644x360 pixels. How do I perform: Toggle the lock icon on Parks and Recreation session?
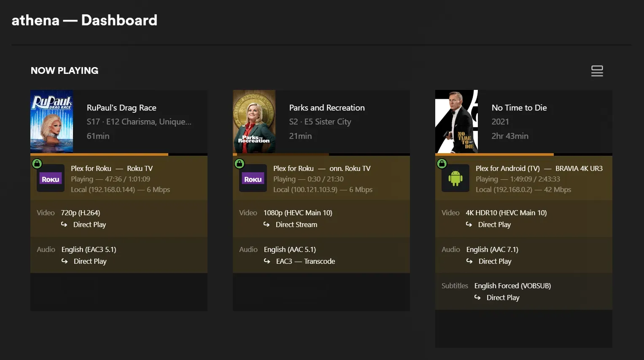point(239,163)
